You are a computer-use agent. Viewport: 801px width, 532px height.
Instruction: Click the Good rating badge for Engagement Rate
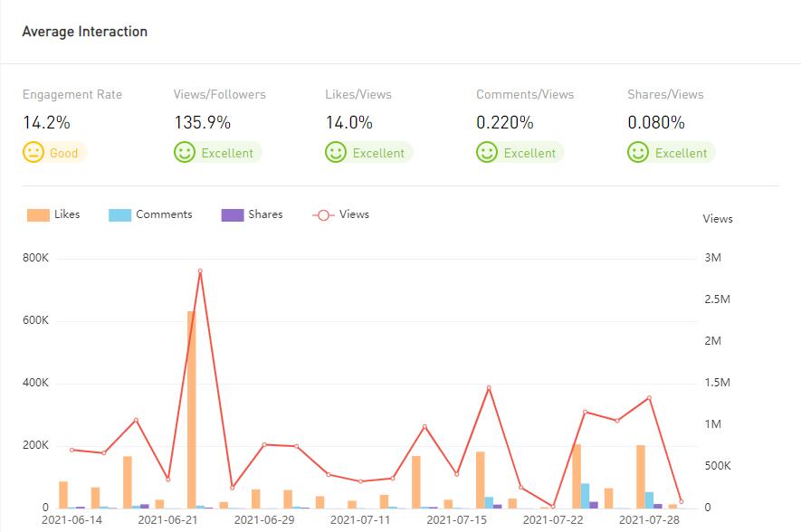(63, 153)
